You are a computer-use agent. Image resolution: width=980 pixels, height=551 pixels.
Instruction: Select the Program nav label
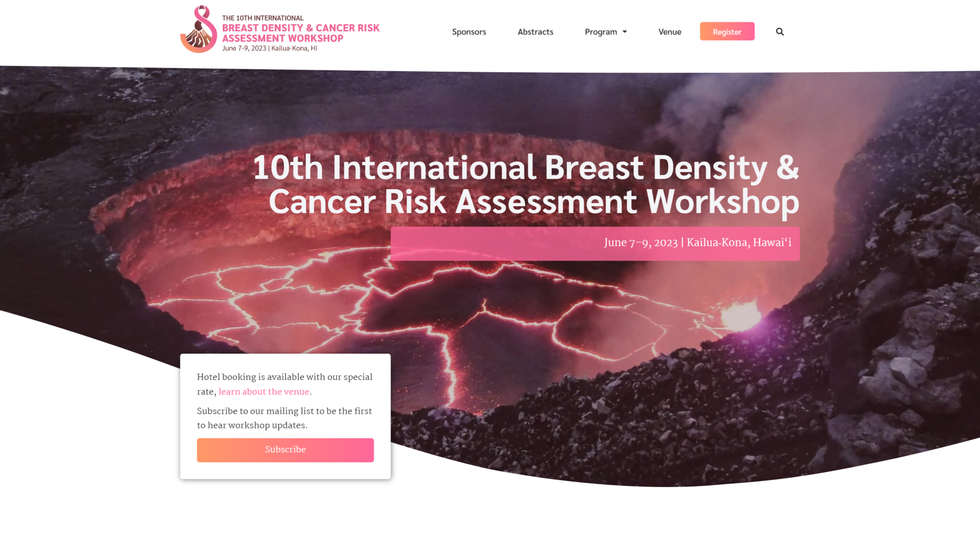[601, 32]
